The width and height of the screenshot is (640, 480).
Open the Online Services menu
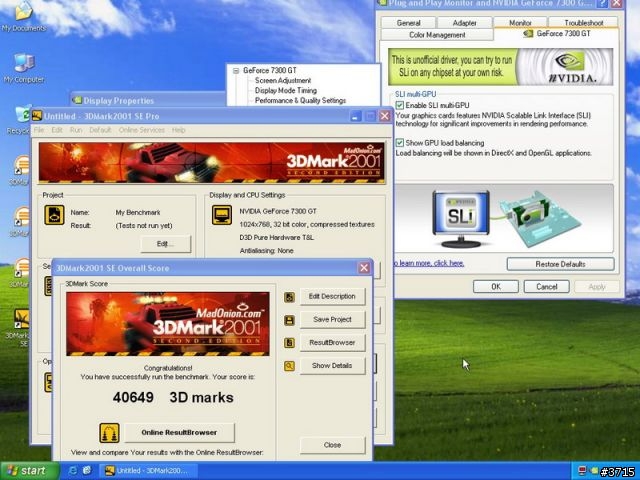click(142, 130)
